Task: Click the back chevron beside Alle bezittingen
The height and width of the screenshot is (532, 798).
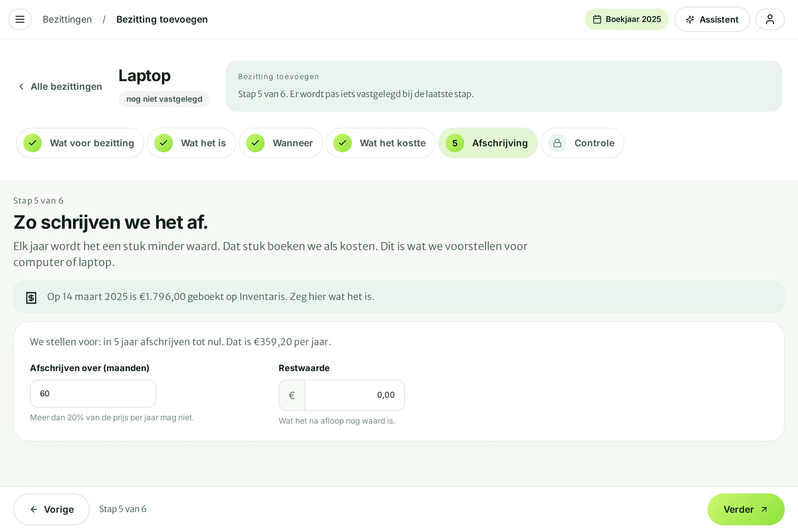Action: (x=21, y=86)
